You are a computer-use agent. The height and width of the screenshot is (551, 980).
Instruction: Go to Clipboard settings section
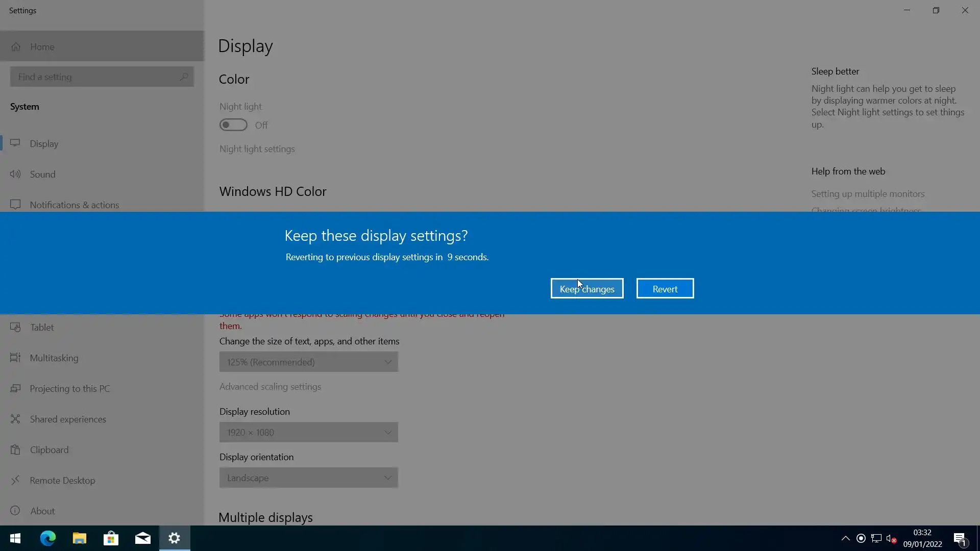[x=49, y=449]
